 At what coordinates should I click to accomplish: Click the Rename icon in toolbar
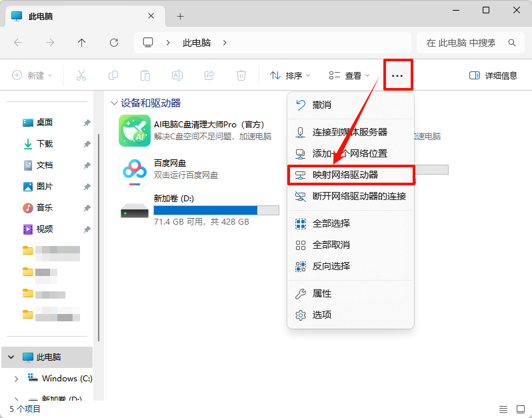(x=177, y=75)
